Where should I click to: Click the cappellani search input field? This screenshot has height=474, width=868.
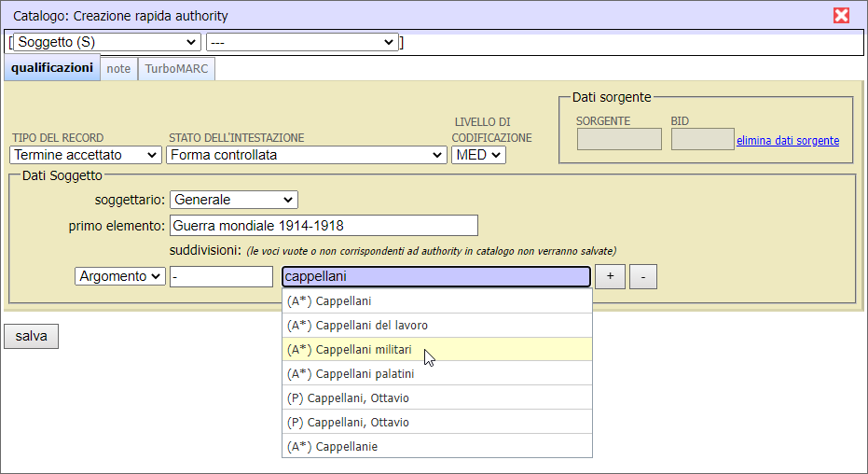(x=435, y=276)
